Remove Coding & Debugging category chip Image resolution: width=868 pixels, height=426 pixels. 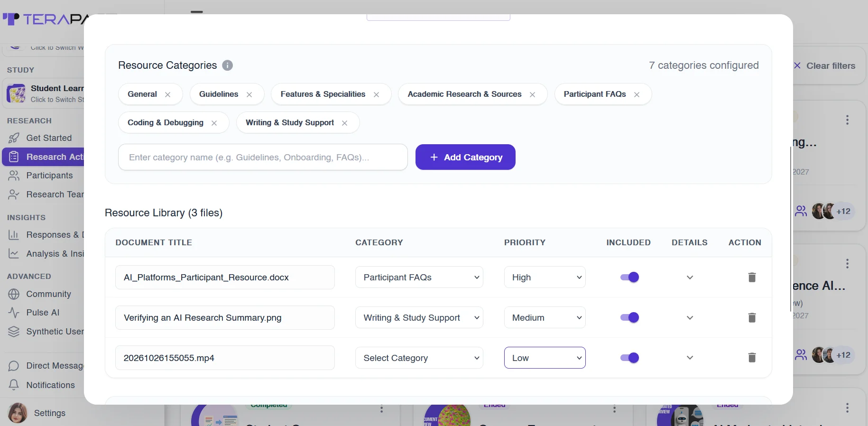(214, 123)
